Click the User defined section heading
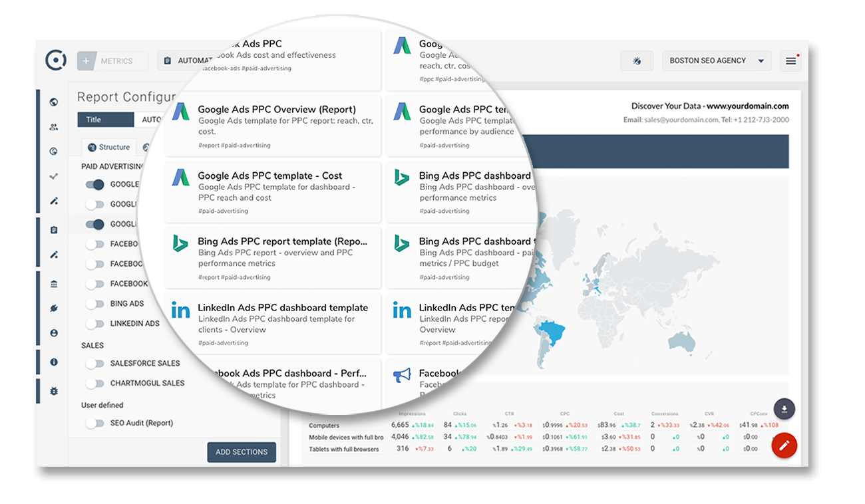 (x=102, y=405)
